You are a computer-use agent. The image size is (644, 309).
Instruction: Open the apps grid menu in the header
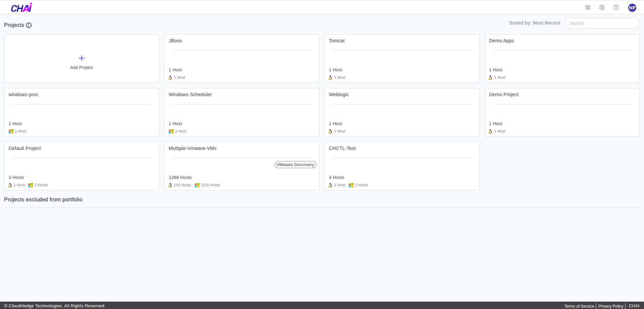click(588, 7)
